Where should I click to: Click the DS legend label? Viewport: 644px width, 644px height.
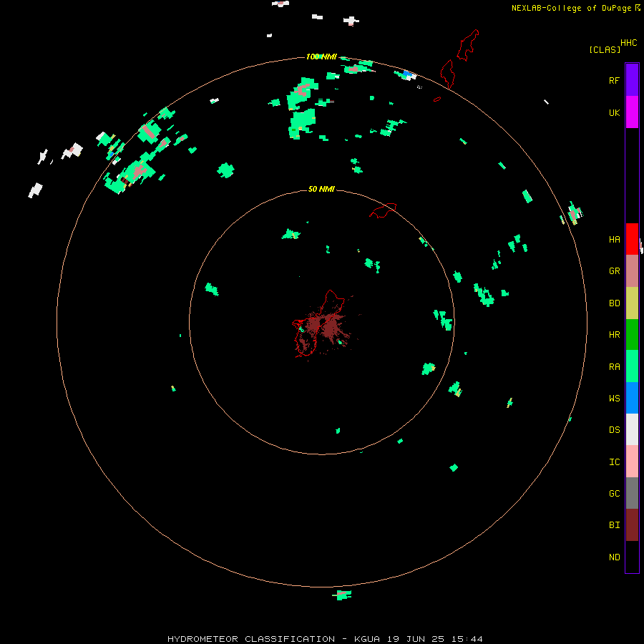tap(614, 430)
